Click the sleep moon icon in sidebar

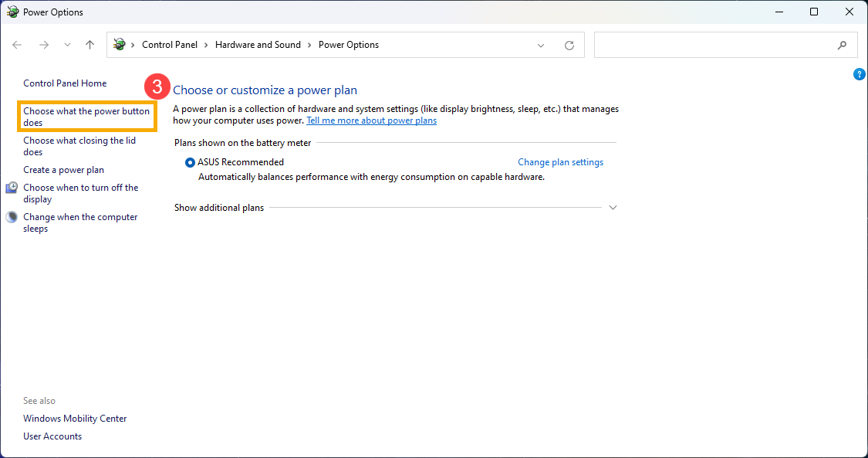tap(12, 218)
